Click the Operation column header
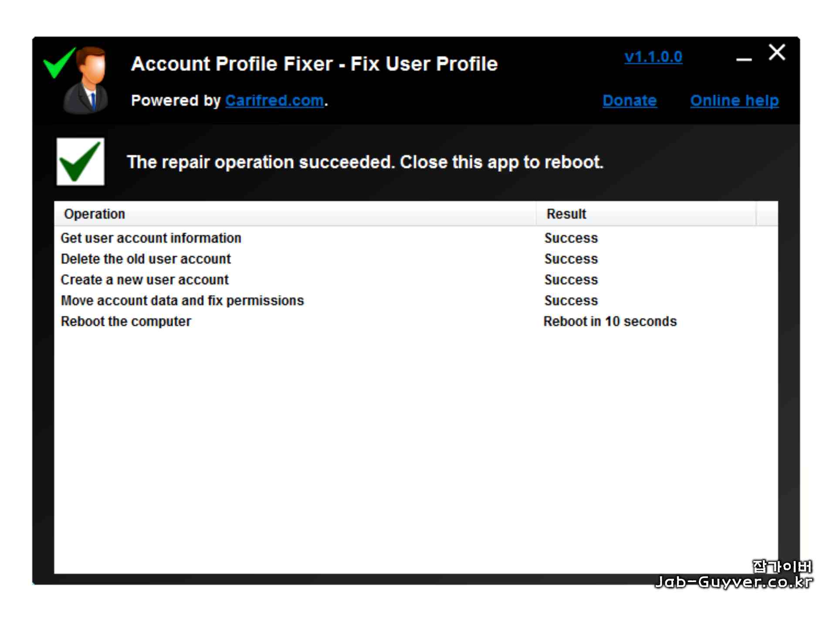840x617 pixels. coord(95,214)
